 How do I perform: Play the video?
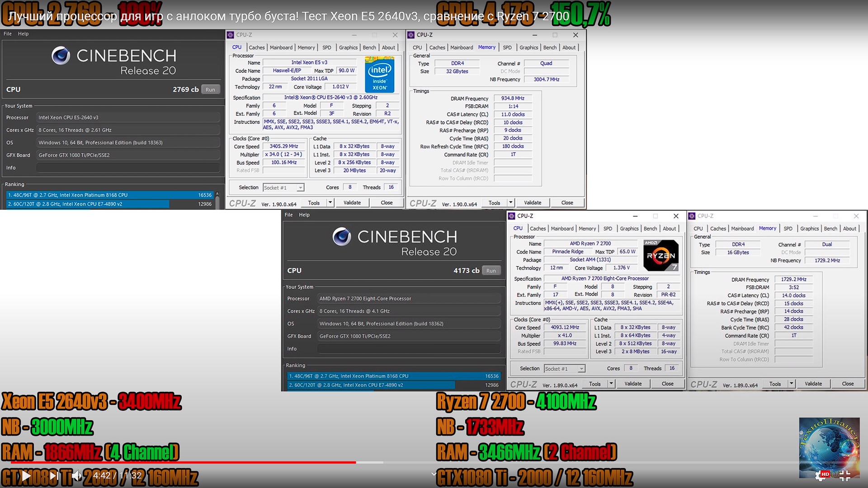(x=26, y=475)
